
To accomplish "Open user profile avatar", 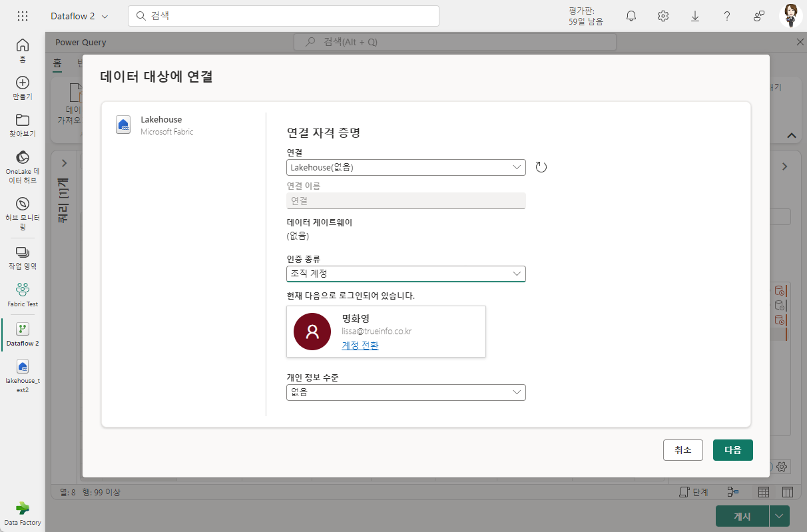I will [791, 15].
